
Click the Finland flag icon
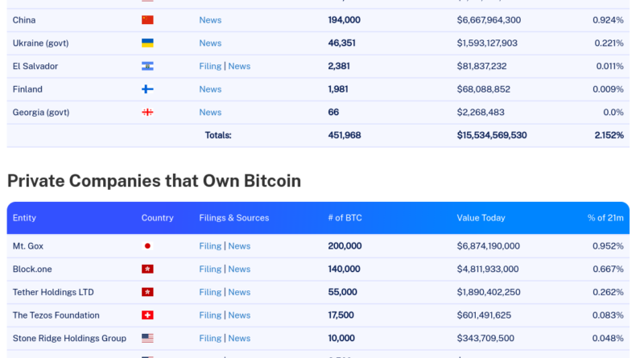147,89
